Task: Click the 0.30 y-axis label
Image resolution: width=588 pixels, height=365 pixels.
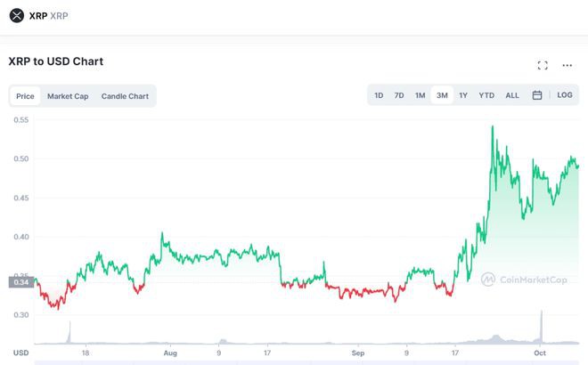Action: click(21, 315)
